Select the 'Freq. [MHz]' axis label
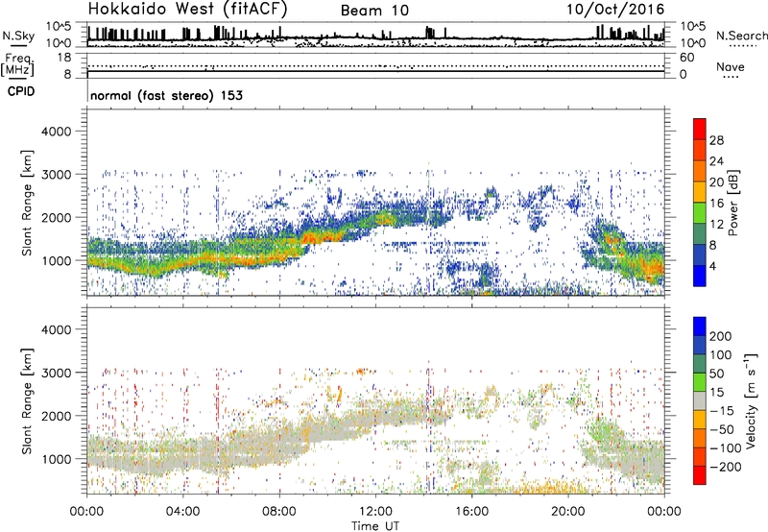This screenshot has width=768, height=532. [17, 65]
